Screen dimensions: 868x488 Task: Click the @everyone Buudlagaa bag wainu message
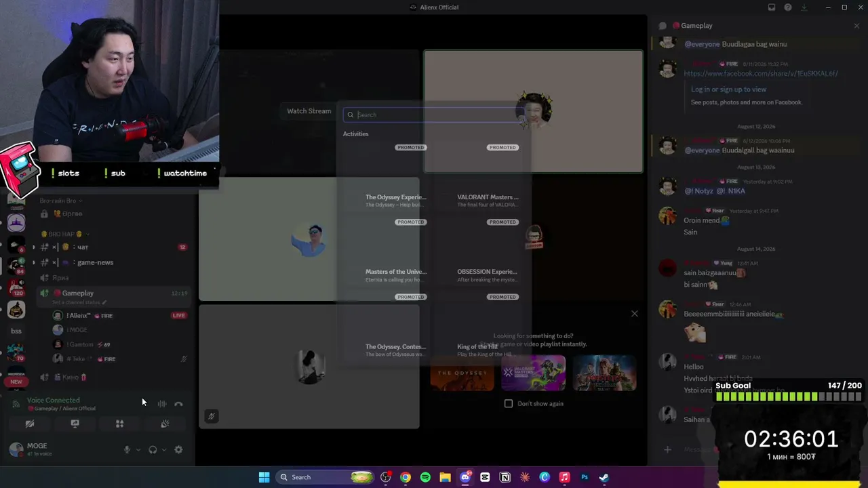[x=736, y=44]
